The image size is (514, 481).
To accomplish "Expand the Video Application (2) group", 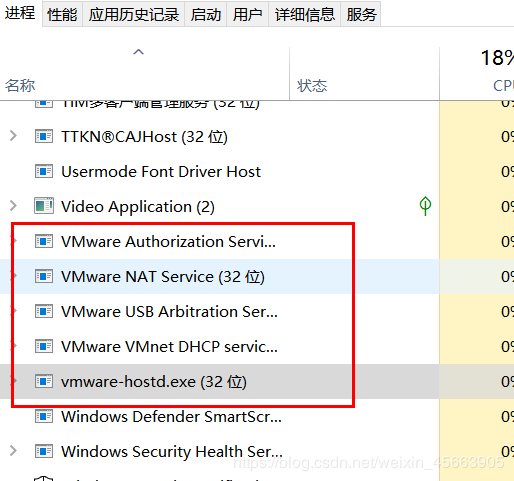I will (13, 206).
